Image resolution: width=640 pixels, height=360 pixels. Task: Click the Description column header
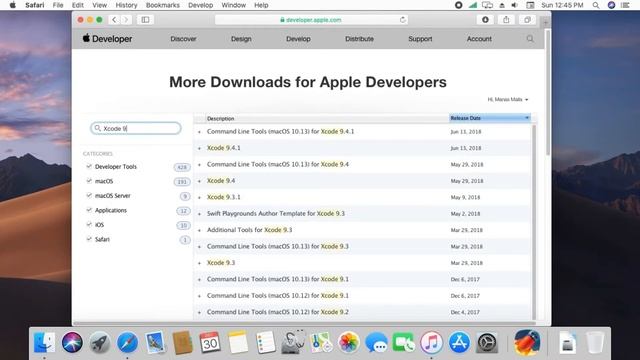coord(327,118)
